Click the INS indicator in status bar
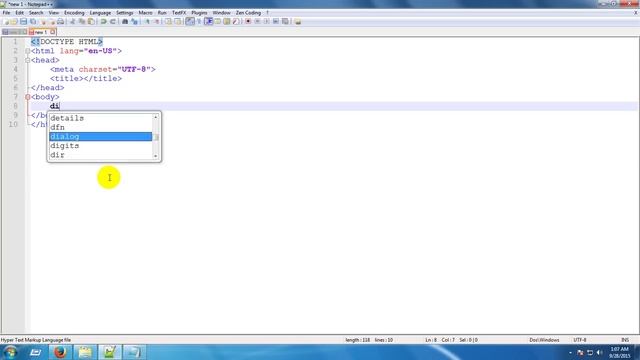The image size is (640, 360). pyautogui.click(x=625, y=340)
